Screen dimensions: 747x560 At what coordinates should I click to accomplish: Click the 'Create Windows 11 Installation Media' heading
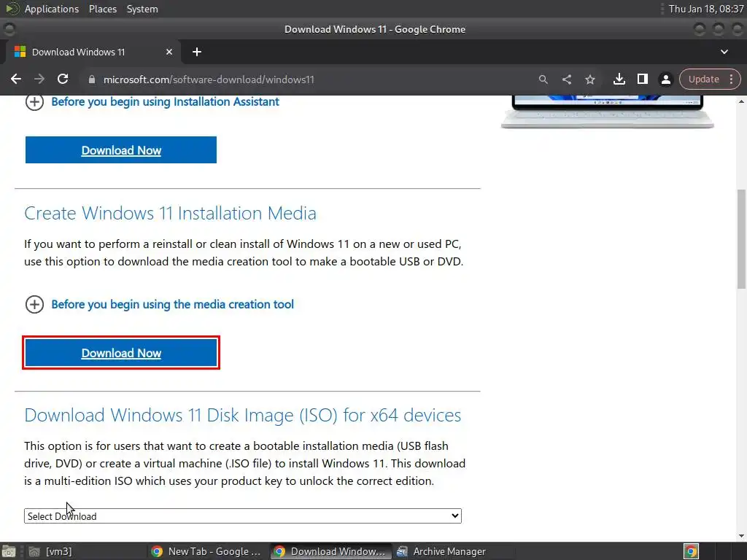(x=170, y=214)
